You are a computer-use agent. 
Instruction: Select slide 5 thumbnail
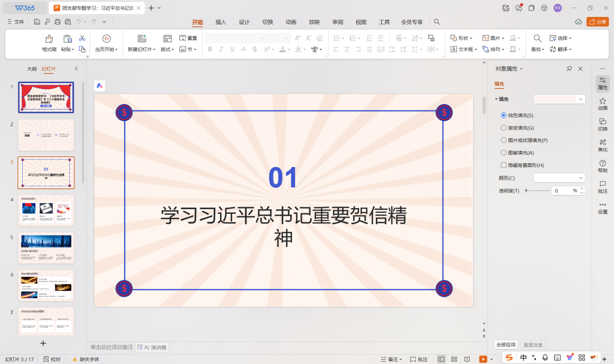pyautogui.click(x=46, y=248)
